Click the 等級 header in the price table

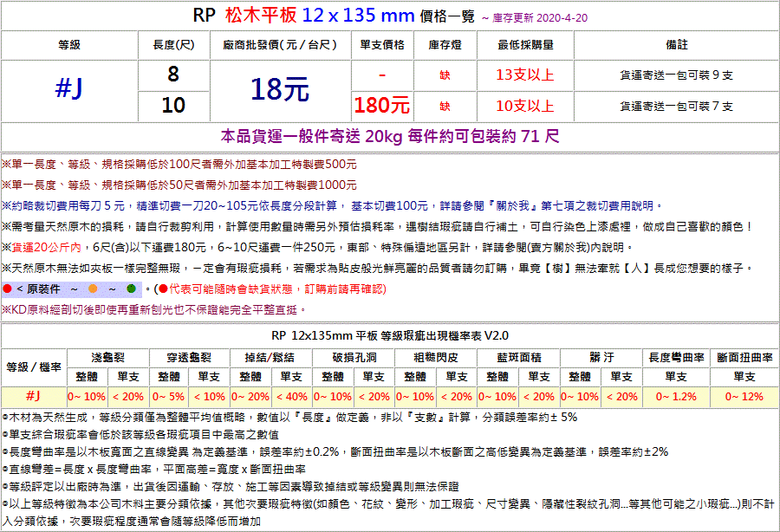coord(69,45)
